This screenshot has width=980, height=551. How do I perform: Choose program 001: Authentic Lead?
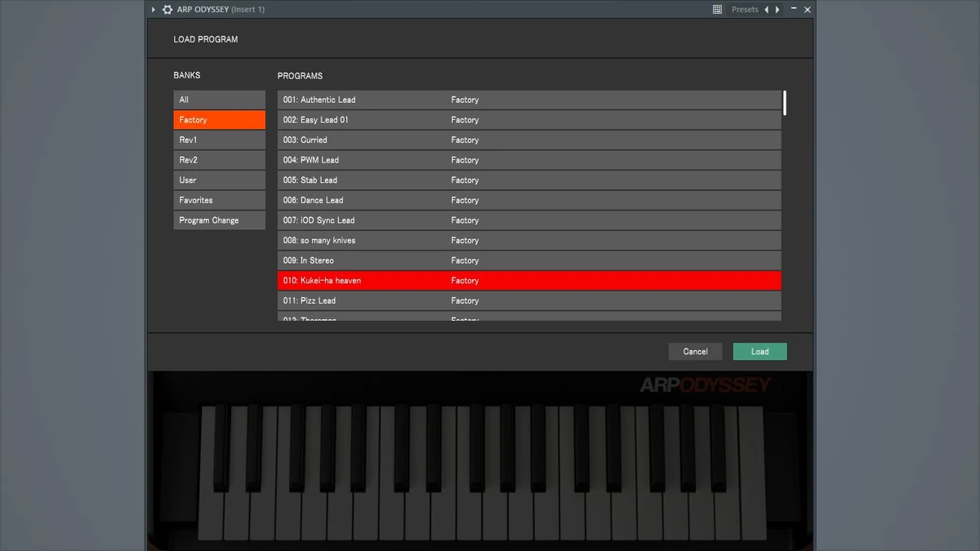pos(529,100)
